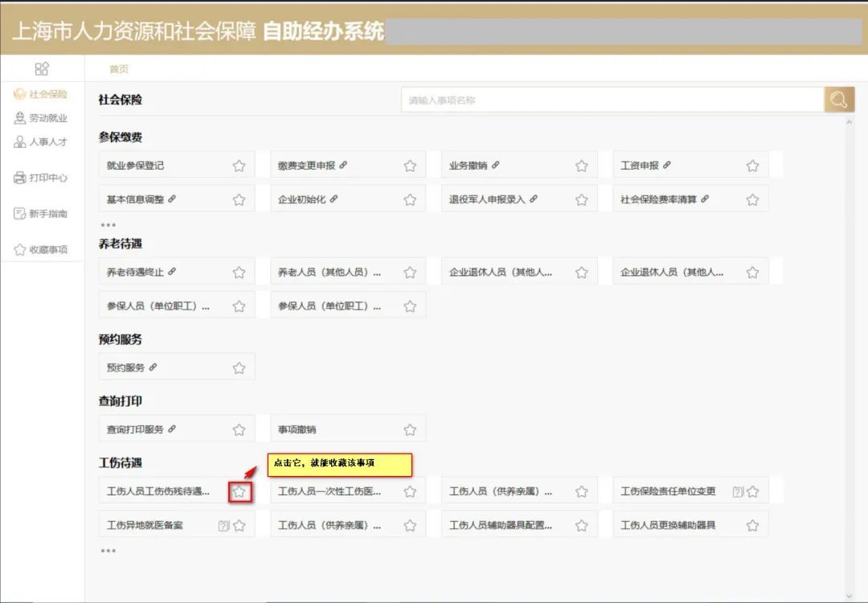Image resolution: width=868 pixels, height=603 pixels.
Task: Open 收藏事项 in the sidebar
Action: 41,250
